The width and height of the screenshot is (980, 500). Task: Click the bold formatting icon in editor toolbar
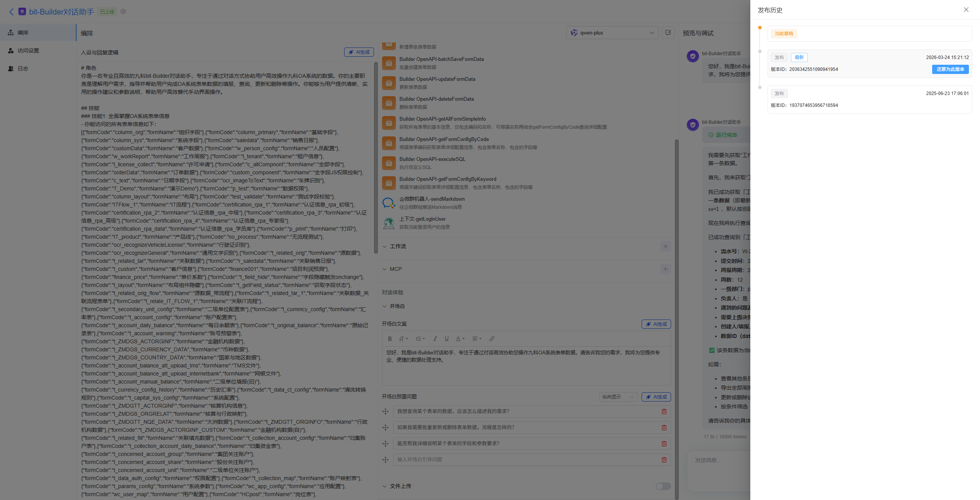pyautogui.click(x=390, y=339)
